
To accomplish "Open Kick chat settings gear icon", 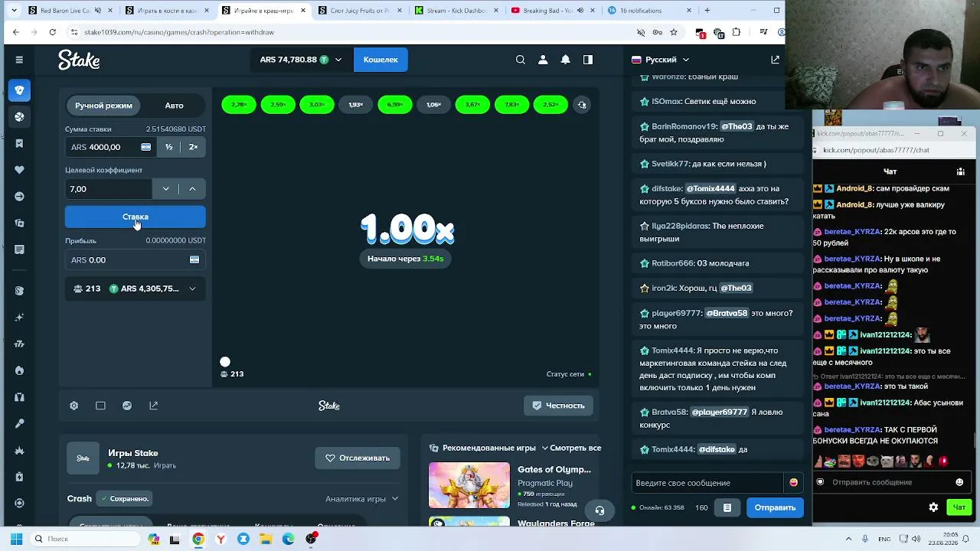I will [x=933, y=507].
